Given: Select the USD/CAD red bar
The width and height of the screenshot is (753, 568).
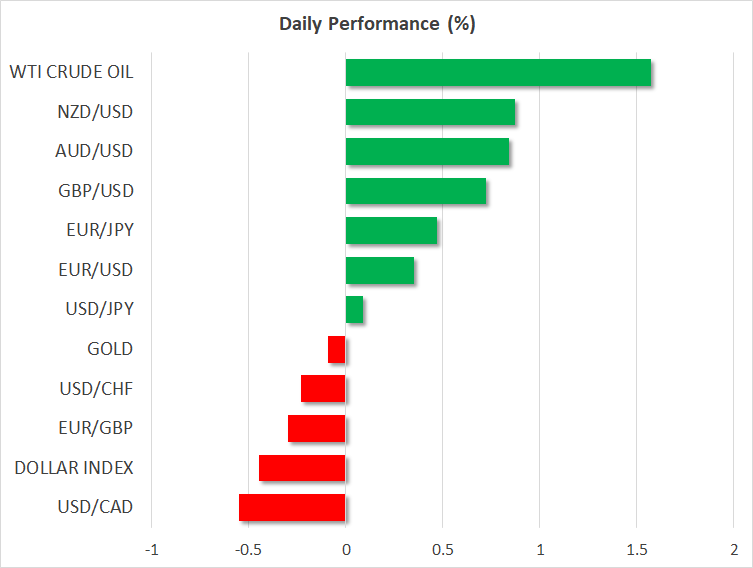Looking at the screenshot, I should 292,508.
